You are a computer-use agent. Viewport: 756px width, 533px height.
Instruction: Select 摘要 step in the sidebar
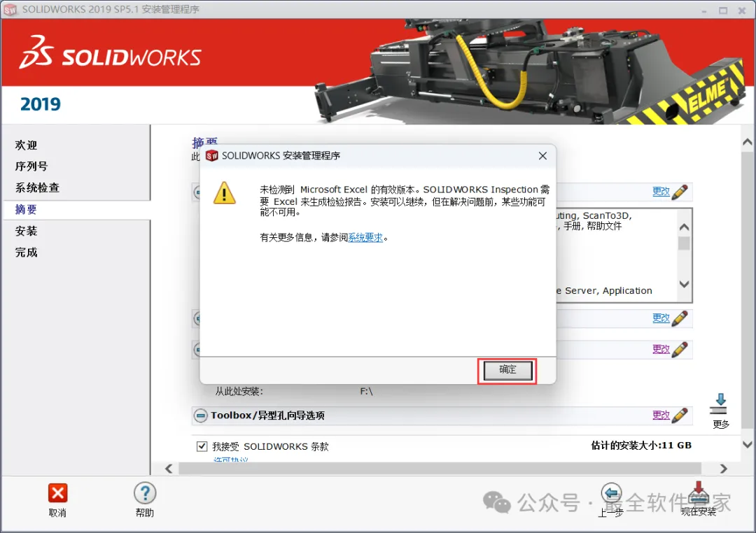26,209
